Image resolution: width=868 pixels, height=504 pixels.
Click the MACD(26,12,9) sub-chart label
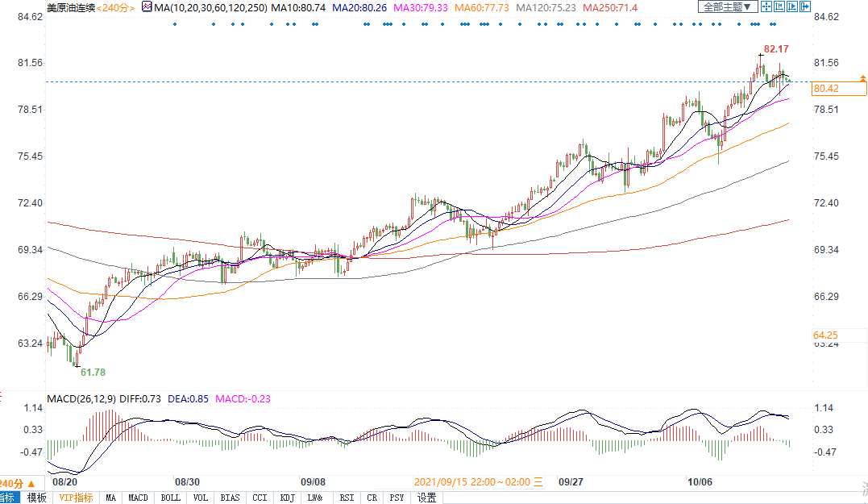coord(81,398)
